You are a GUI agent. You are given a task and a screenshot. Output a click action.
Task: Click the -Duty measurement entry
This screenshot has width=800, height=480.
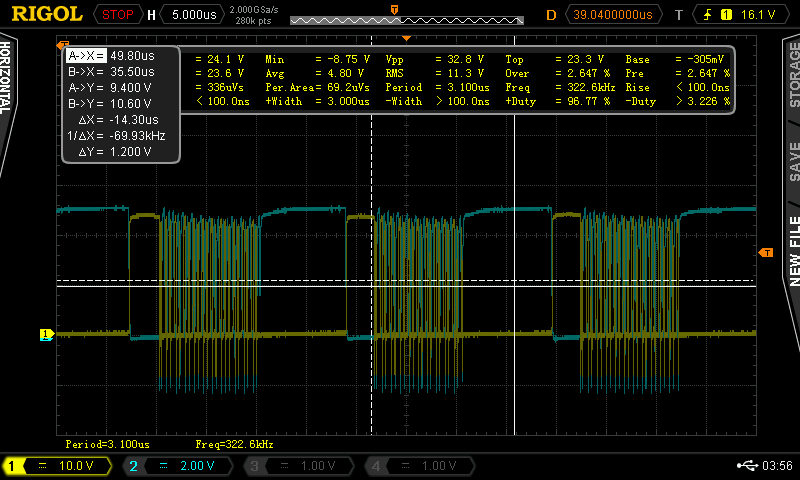point(678,102)
